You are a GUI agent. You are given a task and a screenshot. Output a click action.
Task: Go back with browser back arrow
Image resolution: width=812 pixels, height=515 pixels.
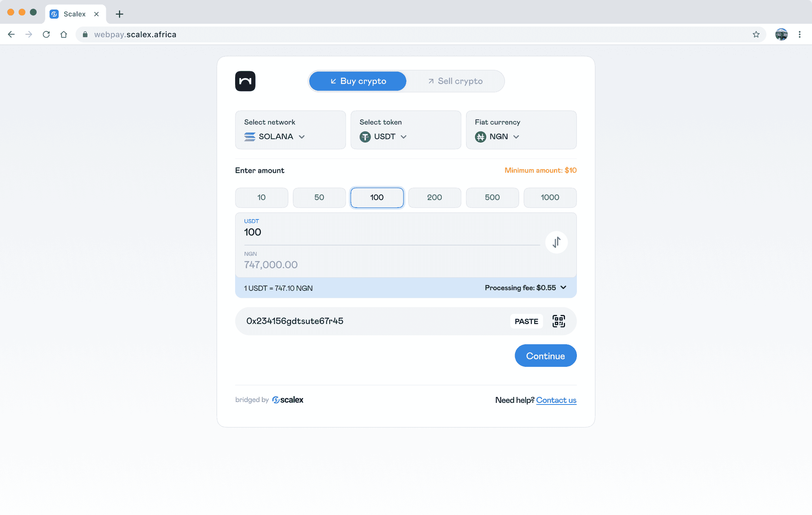coord(11,34)
